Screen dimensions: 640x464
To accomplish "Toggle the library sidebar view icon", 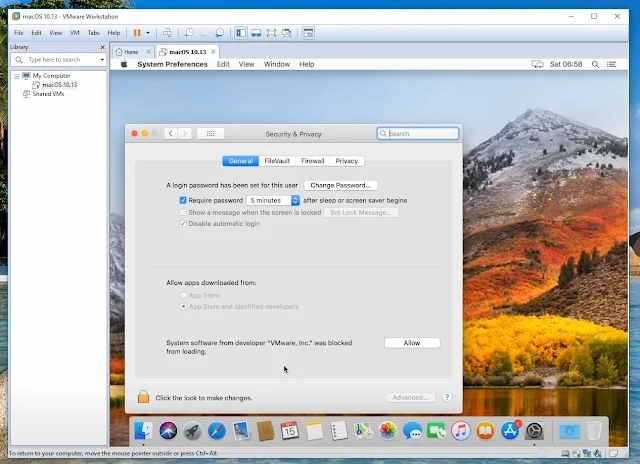I will [x=241, y=33].
